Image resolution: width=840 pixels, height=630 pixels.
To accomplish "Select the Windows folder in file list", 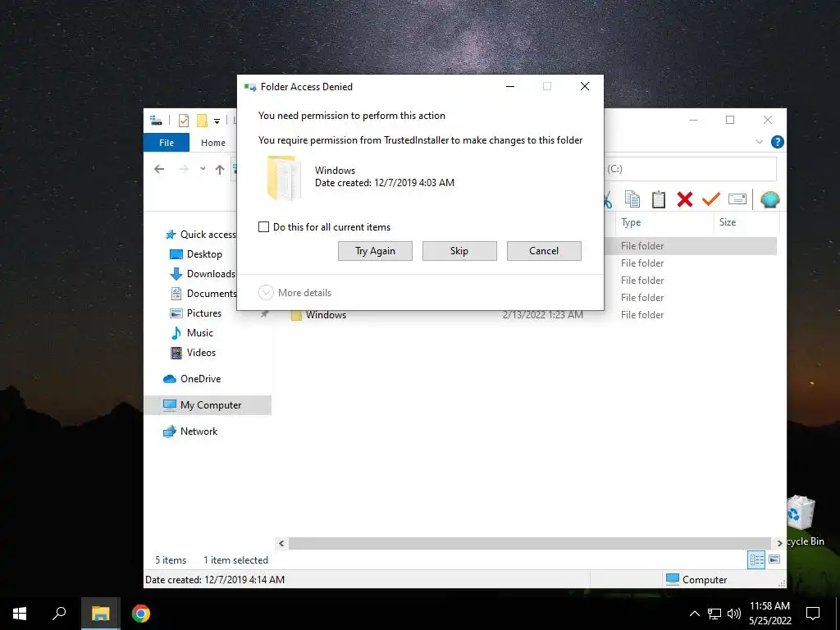I will [326, 315].
